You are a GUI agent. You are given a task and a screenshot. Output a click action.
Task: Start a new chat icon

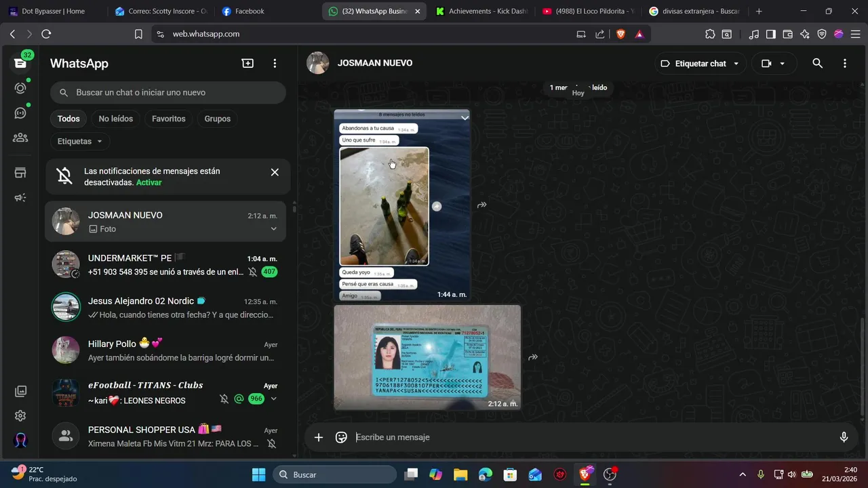(x=248, y=63)
